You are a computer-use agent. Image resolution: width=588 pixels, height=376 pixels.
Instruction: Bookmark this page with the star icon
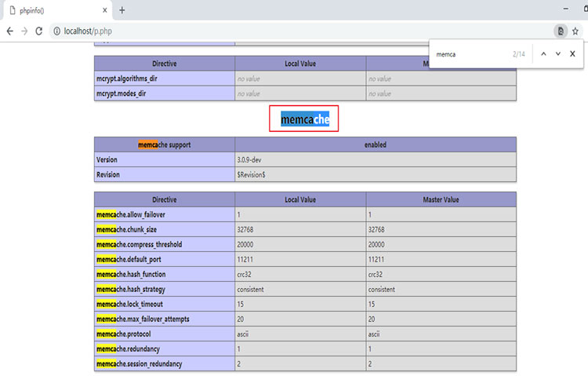click(x=575, y=31)
